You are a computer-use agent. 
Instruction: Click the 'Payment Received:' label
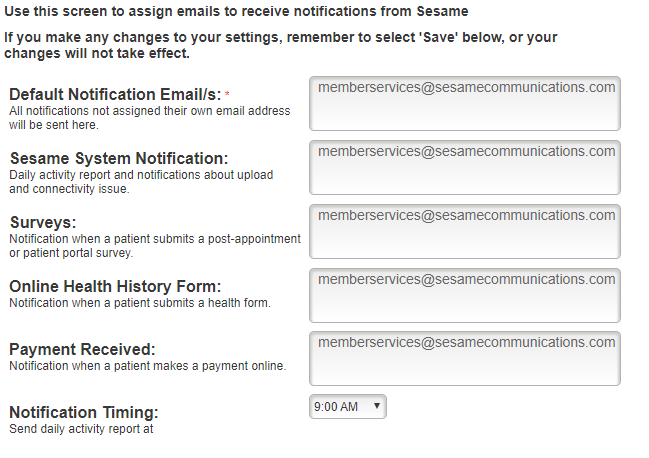82,350
